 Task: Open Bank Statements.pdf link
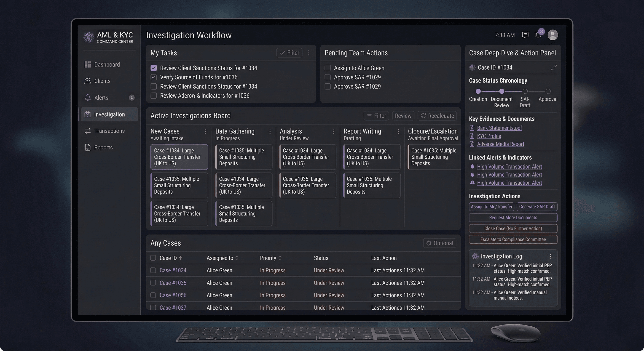[x=499, y=128]
